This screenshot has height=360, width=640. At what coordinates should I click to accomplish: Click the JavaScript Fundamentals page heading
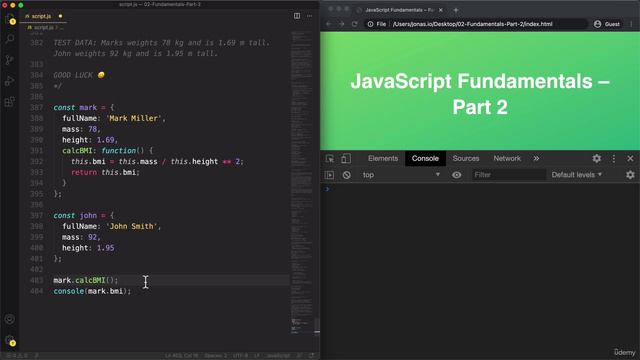[x=480, y=94]
